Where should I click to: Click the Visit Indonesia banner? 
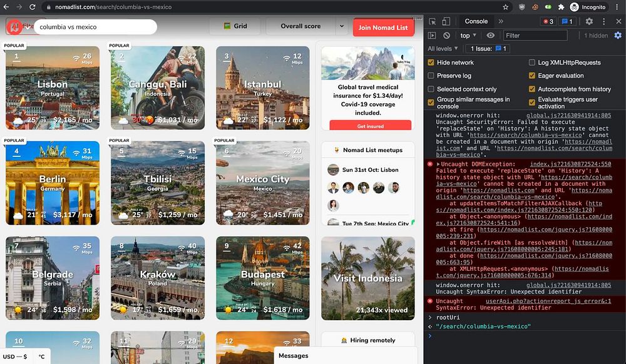(x=367, y=278)
